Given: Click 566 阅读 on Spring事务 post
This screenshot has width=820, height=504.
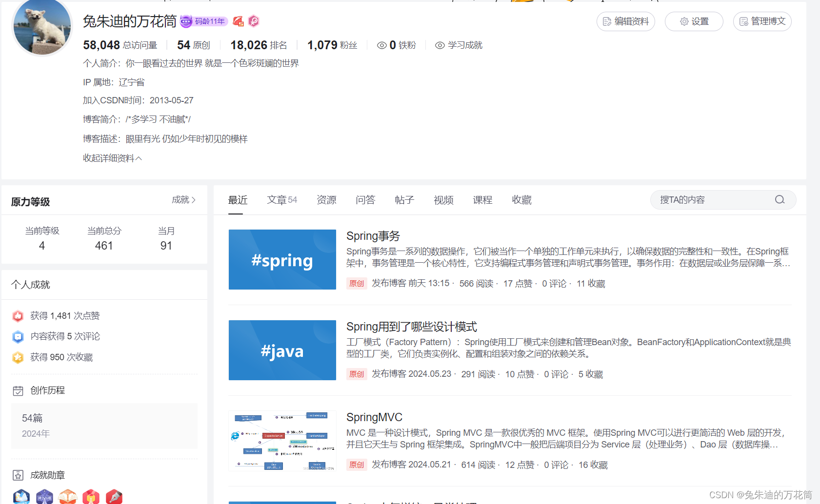Looking at the screenshot, I should pyautogui.click(x=476, y=283).
